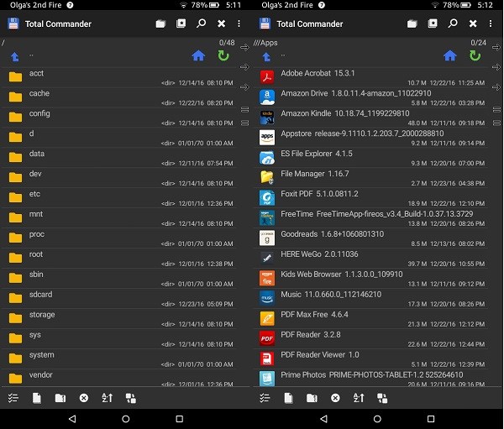Select the FreeTime app entry
The image size is (504, 429).
(371, 218)
